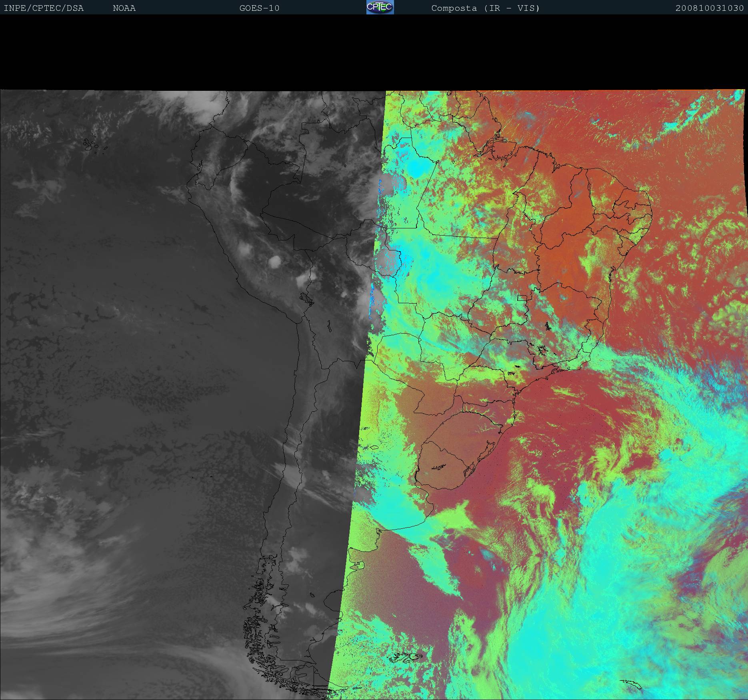Click the CPTEC logo in header
748x700 pixels.
point(380,8)
